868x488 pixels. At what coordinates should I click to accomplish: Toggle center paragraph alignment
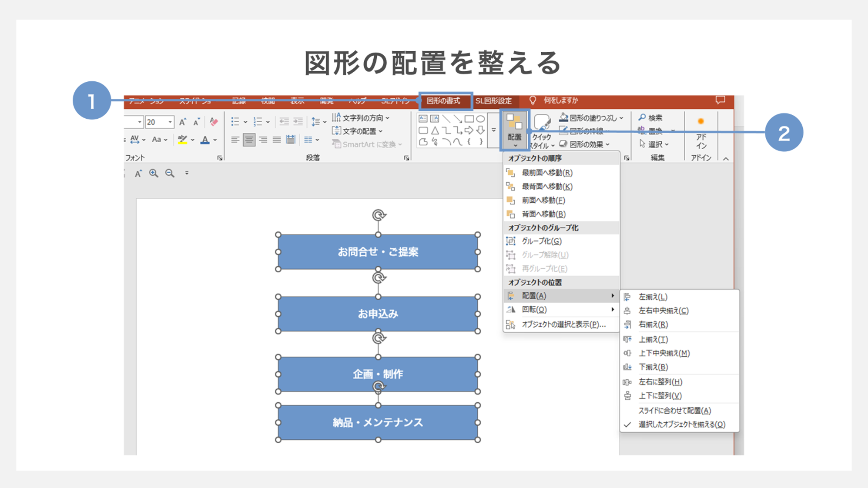pos(250,140)
